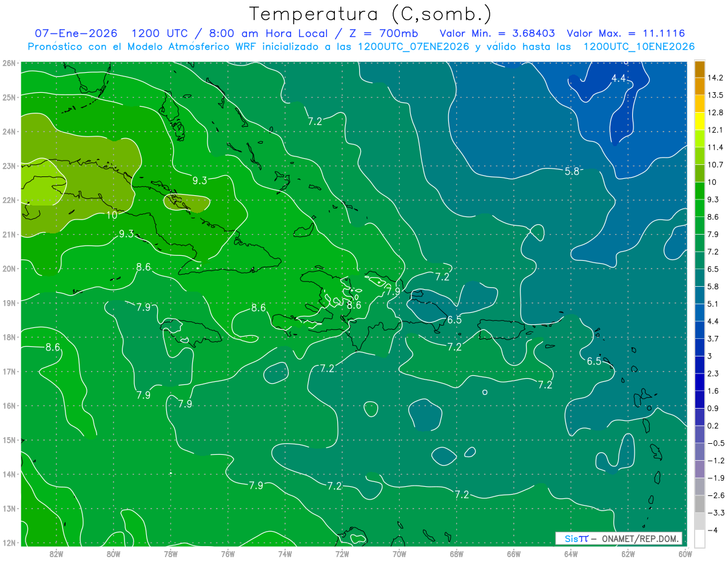Select the "62W" longitude axis label
The height and width of the screenshot is (562, 728).
[x=628, y=554]
